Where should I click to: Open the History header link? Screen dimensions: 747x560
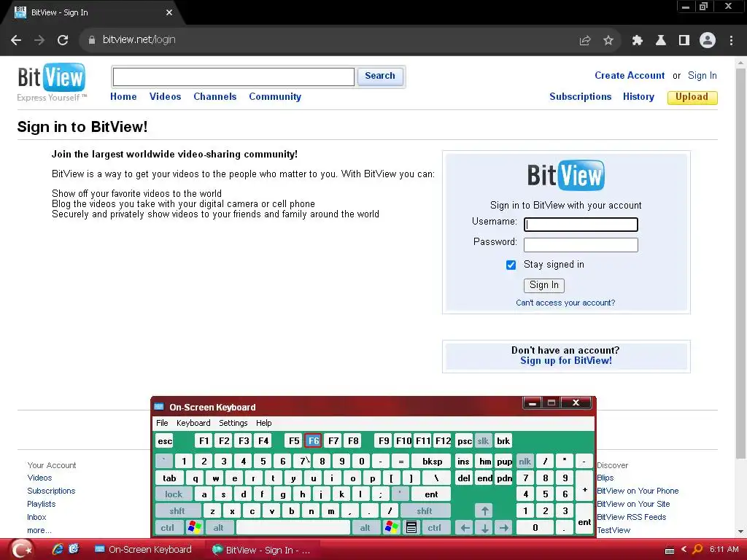pyautogui.click(x=638, y=97)
